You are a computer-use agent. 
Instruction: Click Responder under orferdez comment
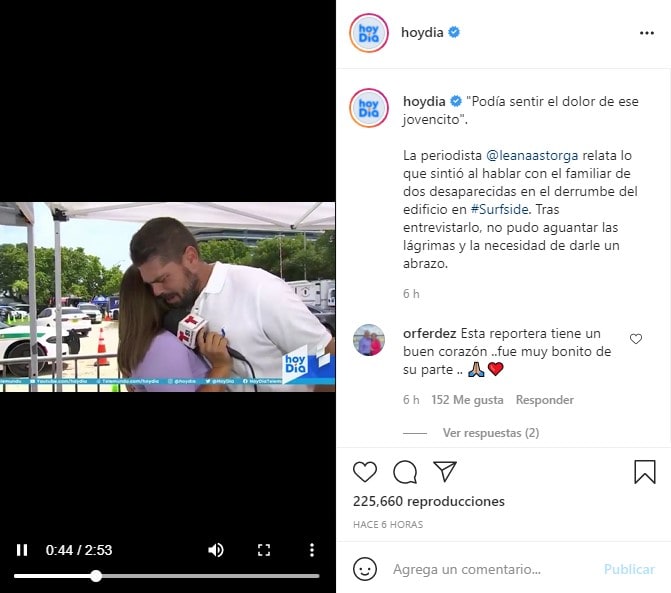coord(544,400)
